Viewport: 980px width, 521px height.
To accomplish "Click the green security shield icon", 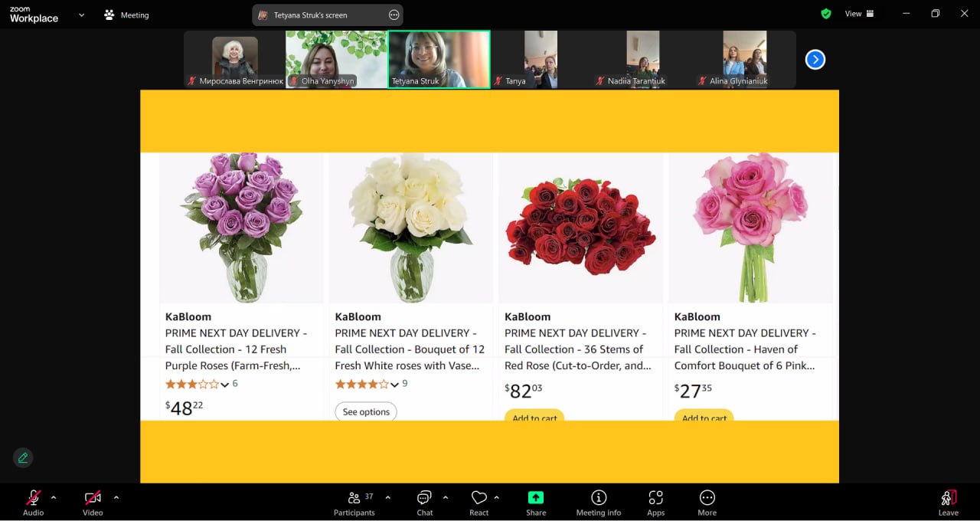I will point(826,14).
